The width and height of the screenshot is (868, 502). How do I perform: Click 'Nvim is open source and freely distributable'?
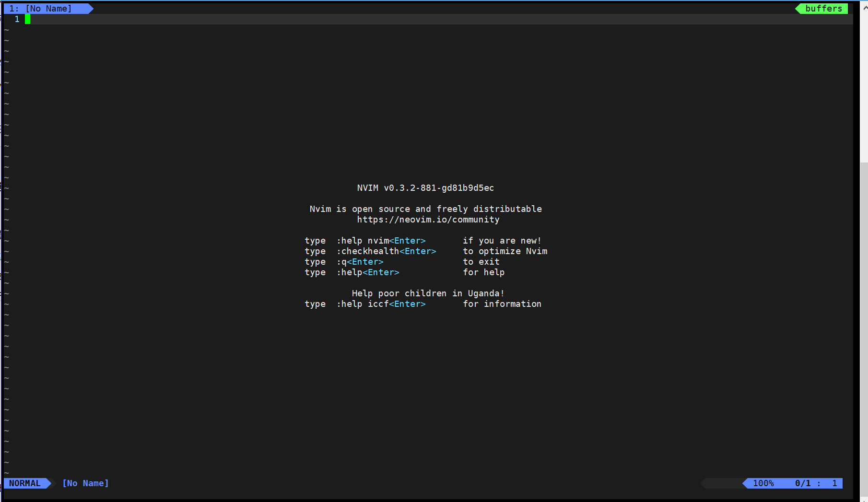tap(426, 209)
